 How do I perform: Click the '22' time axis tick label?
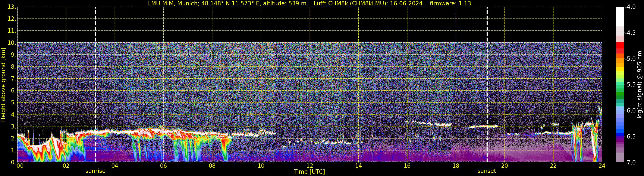pos(553,166)
